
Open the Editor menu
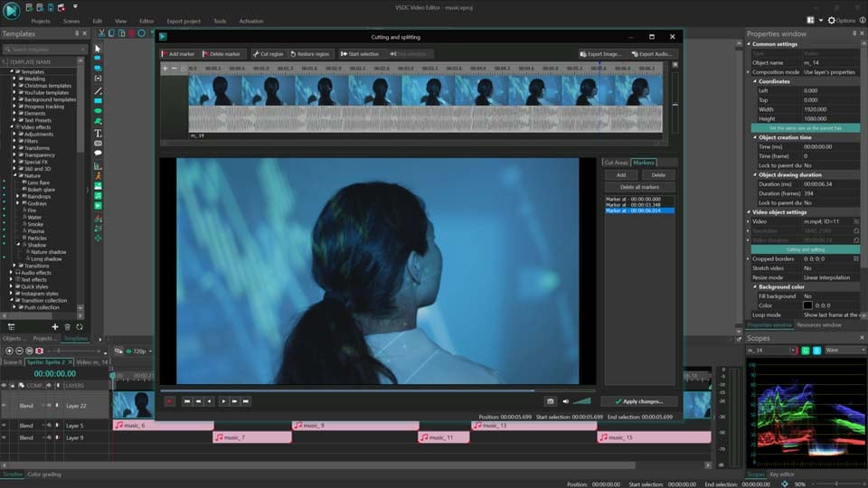tap(146, 21)
